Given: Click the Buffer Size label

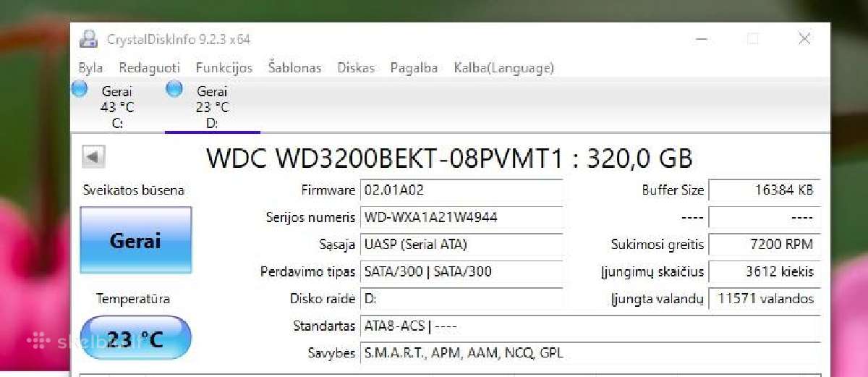Looking at the screenshot, I should pos(673,190).
